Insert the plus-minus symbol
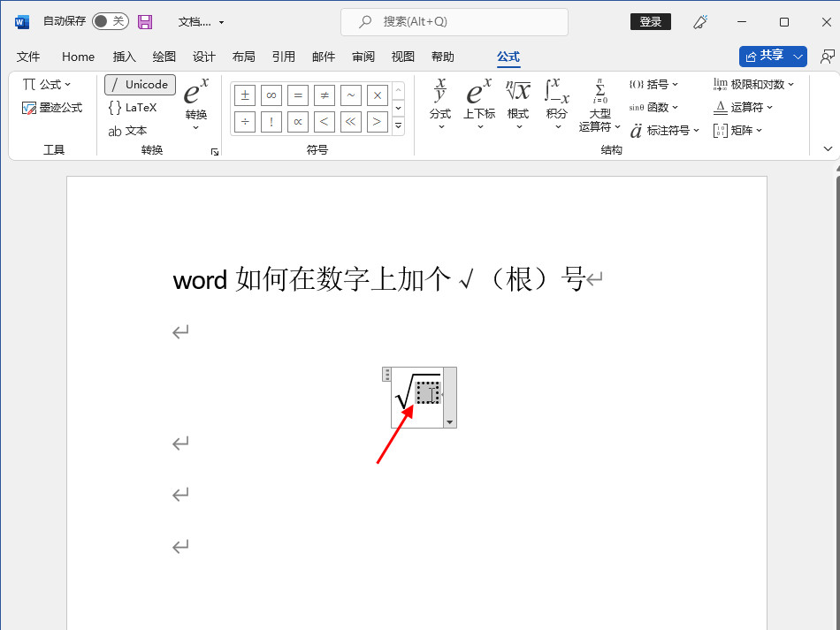The image size is (840, 630). (x=245, y=95)
